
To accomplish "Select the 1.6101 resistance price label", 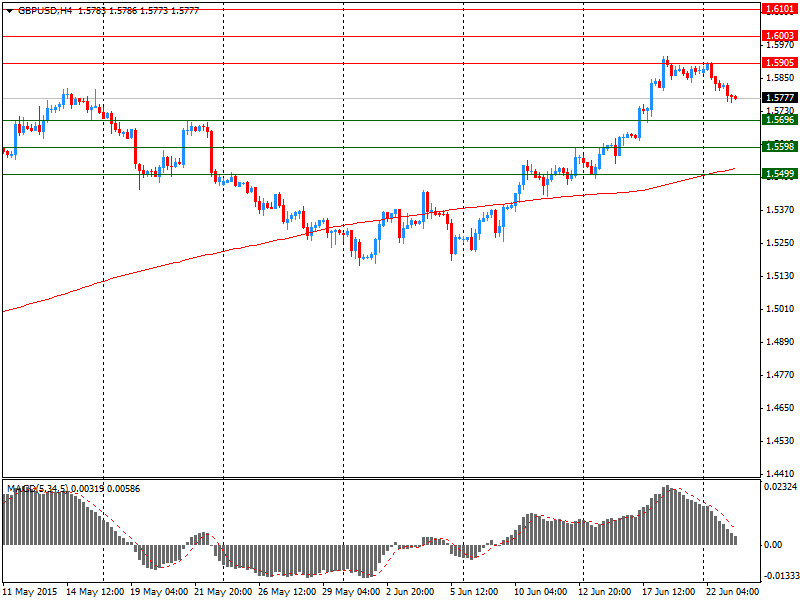I will [x=780, y=9].
